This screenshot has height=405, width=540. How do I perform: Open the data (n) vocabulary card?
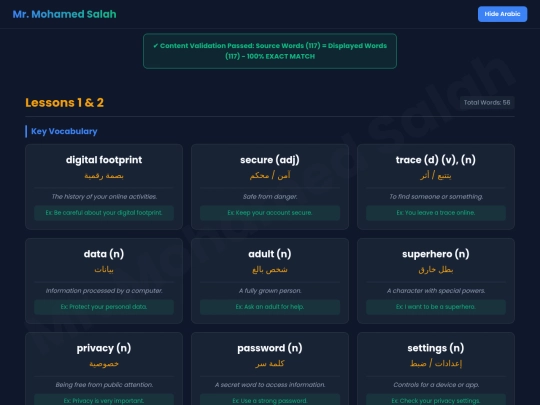(104, 281)
